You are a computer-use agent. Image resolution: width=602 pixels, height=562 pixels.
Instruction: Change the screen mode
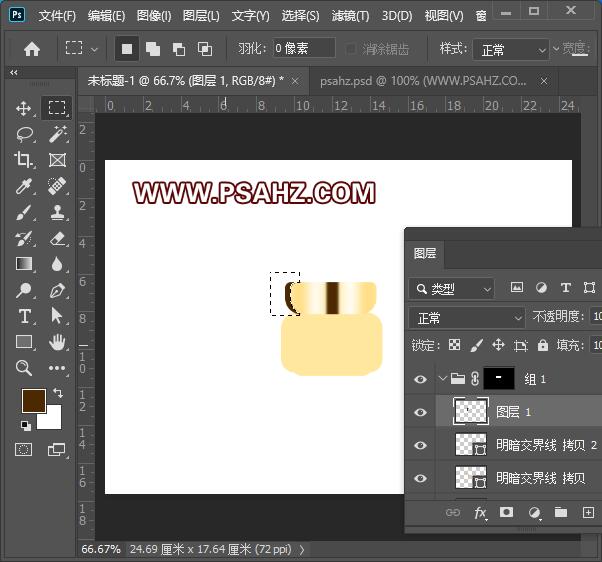[x=56, y=450]
